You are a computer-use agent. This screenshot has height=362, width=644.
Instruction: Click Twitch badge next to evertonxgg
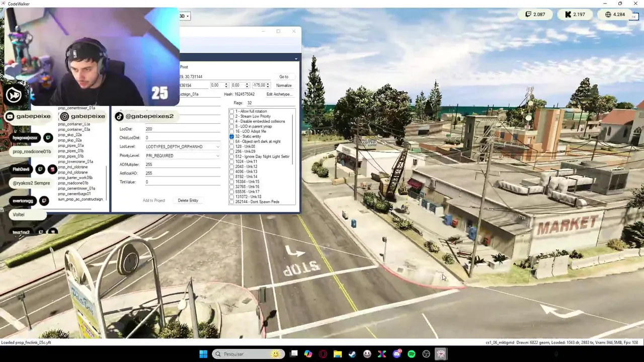pyautogui.click(x=44, y=201)
